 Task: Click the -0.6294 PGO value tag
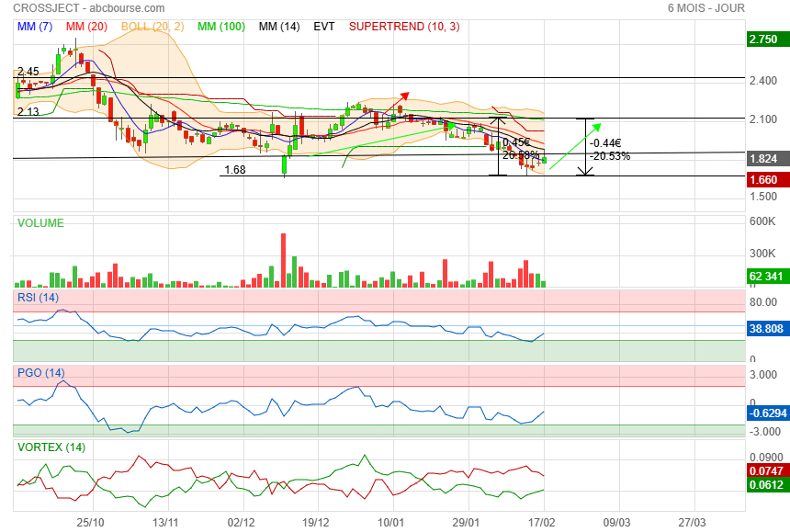(768, 413)
